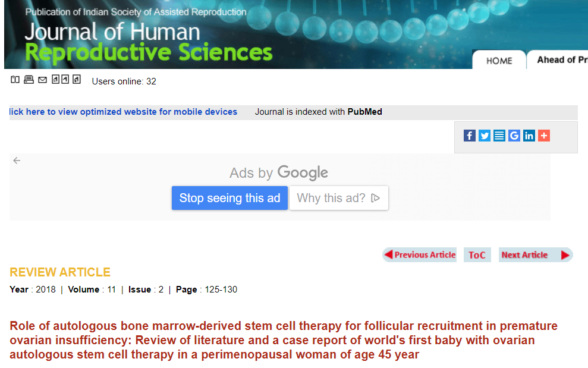588x368 pixels.
Task: Click the Why this ad? button
Action: click(339, 198)
